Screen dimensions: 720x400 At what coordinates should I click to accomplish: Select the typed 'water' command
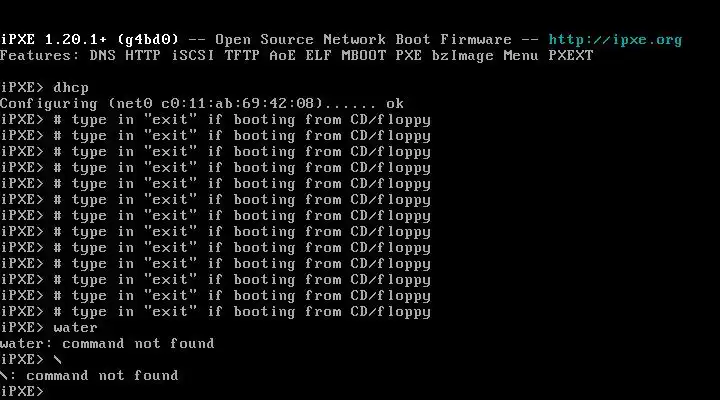[x=75, y=327]
